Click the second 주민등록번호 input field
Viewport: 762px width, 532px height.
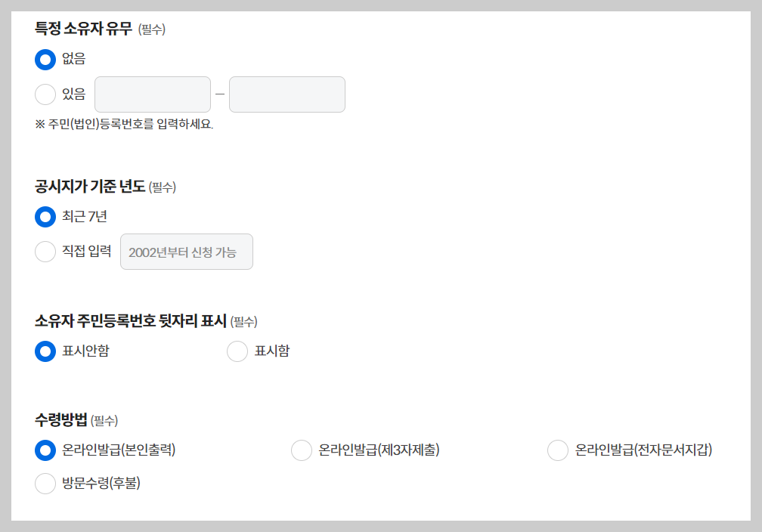[287, 94]
